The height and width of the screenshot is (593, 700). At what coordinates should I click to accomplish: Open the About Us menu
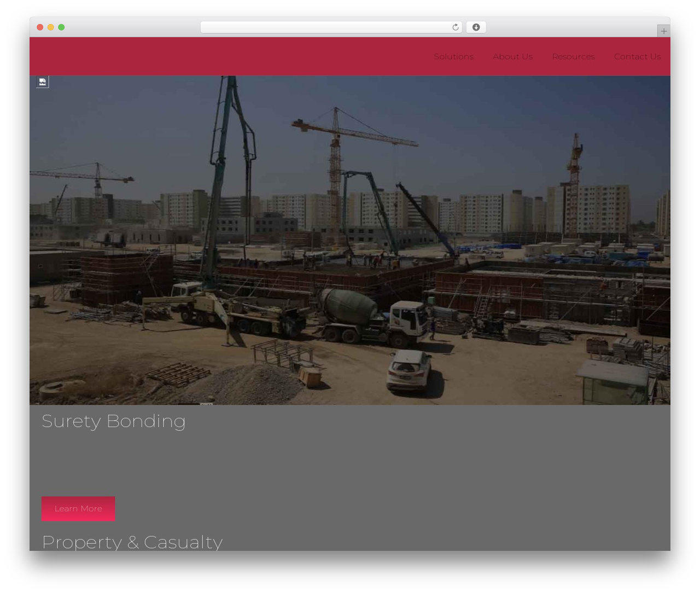[x=512, y=56]
